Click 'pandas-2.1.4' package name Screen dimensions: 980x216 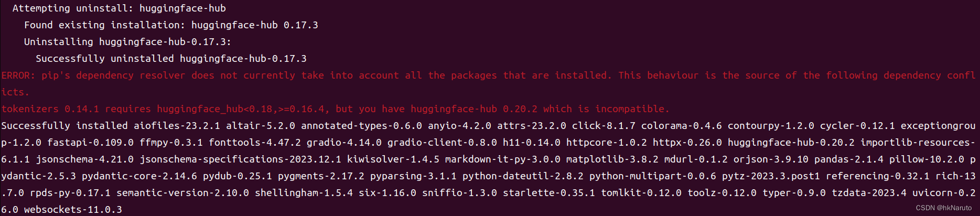848,159
